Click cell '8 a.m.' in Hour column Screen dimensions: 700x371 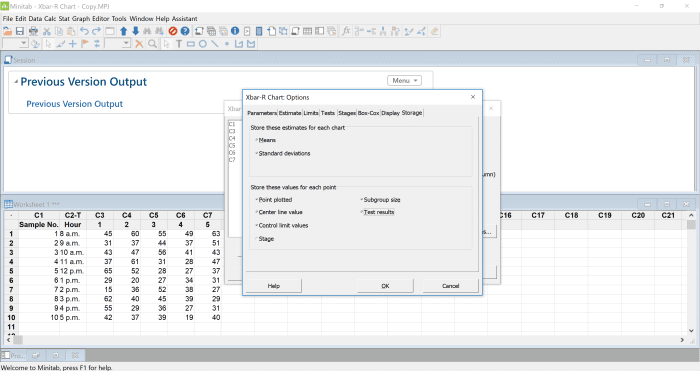(73, 234)
